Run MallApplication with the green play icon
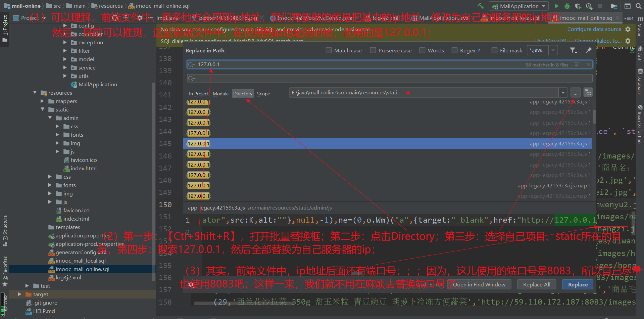This screenshot has height=319, width=644. (x=556, y=6)
